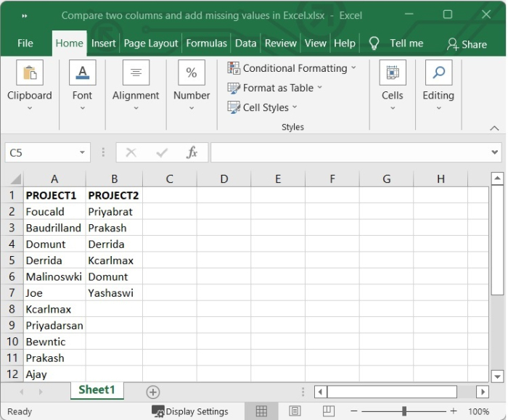This screenshot has width=508, height=420.
Task: Open the Formulas ribbon tab
Action: (x=206, y=43)
